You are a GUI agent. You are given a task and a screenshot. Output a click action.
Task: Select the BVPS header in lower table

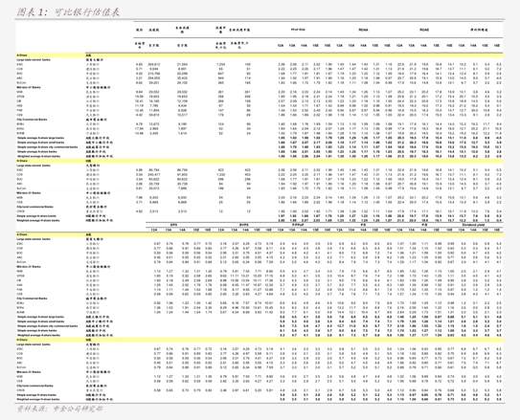click(x=244, y=225)
